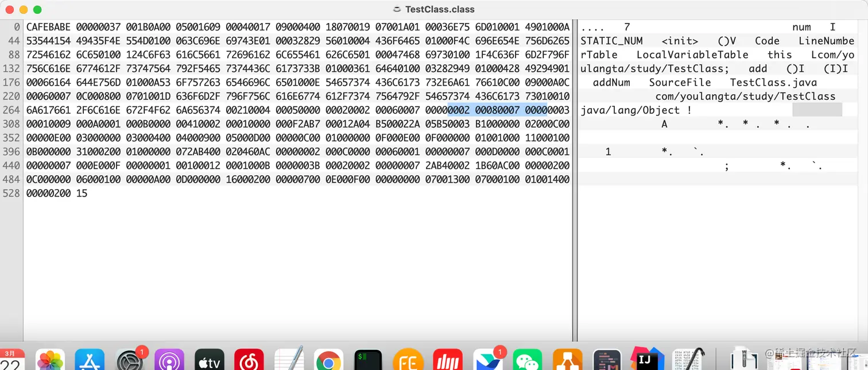This screenshot has height=370, width=868.
Task: Open the orange tree-diagram Dock app
Action: point(567,361)
